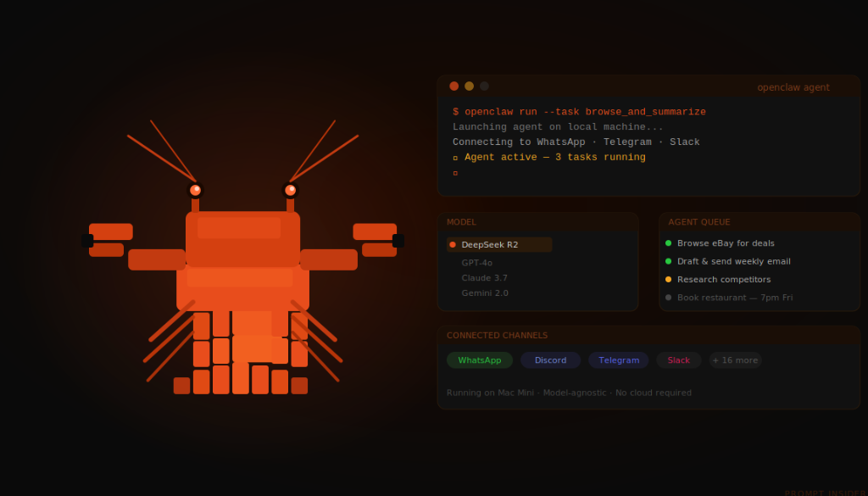Click gray status dot for Book restaurant task
Image resolution: width=868 pixels, height=496 pixels.
coord(668,298)
